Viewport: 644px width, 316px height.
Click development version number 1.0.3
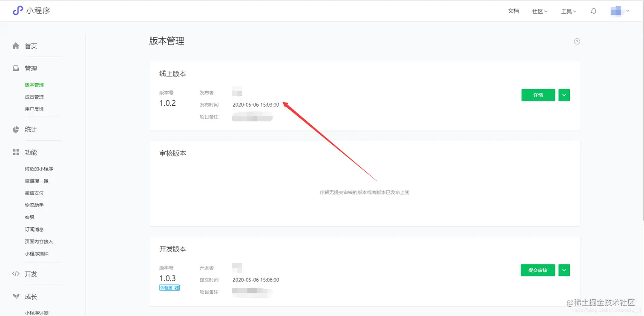[x=167, y=278]
